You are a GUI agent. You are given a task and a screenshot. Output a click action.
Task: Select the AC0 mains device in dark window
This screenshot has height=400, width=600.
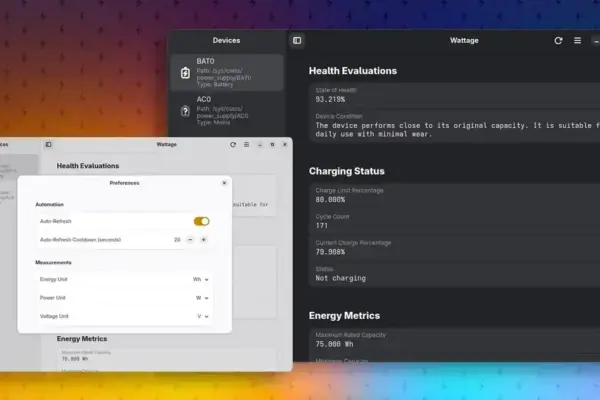click(x=227, y=111)
